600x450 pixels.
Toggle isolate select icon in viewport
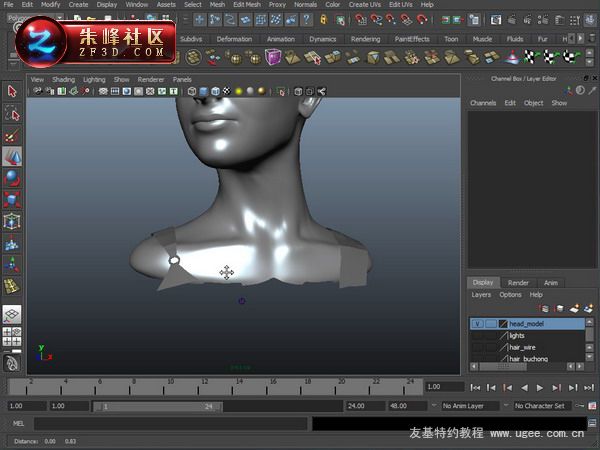281,91
